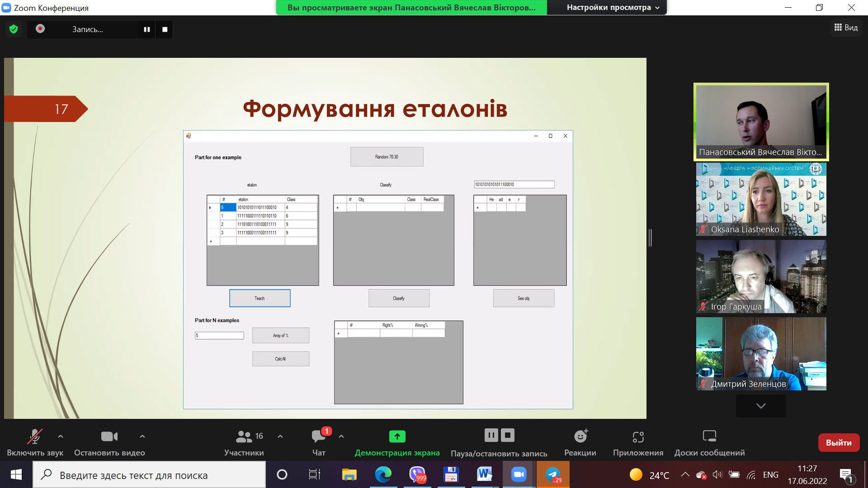Click the green security shield icon

tap(14, 29)
